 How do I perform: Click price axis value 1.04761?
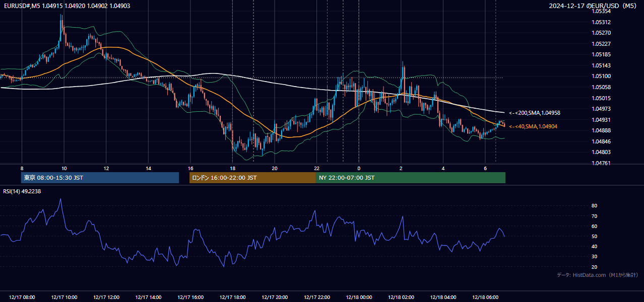click(601, 163)
